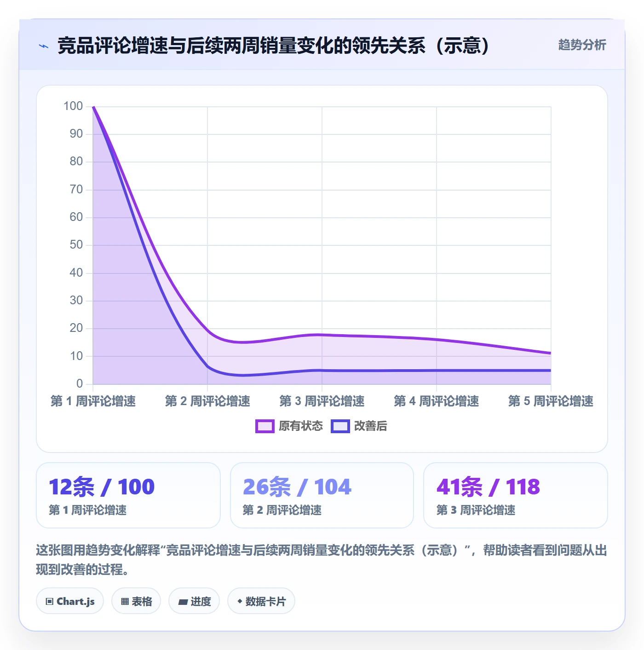The width and height of the screenshot is (644, 650).
Task: Select the 数据卡片 tag chip
Action: click(x=261, y=601)
